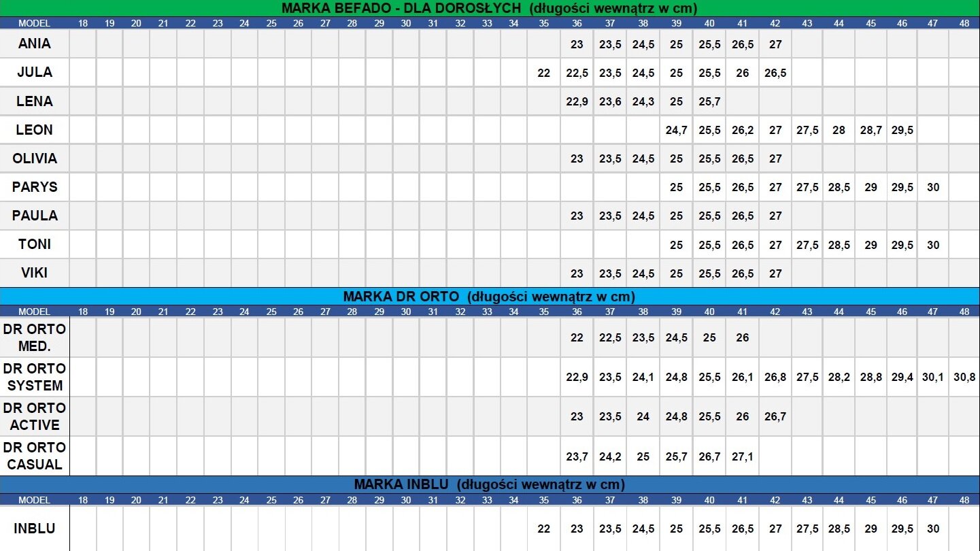Click DR ORTO SYSTEM's 30,8 value in size 48
Image resolution: width=980 pixels, height=551 pixels.
(x=964, y=377)
